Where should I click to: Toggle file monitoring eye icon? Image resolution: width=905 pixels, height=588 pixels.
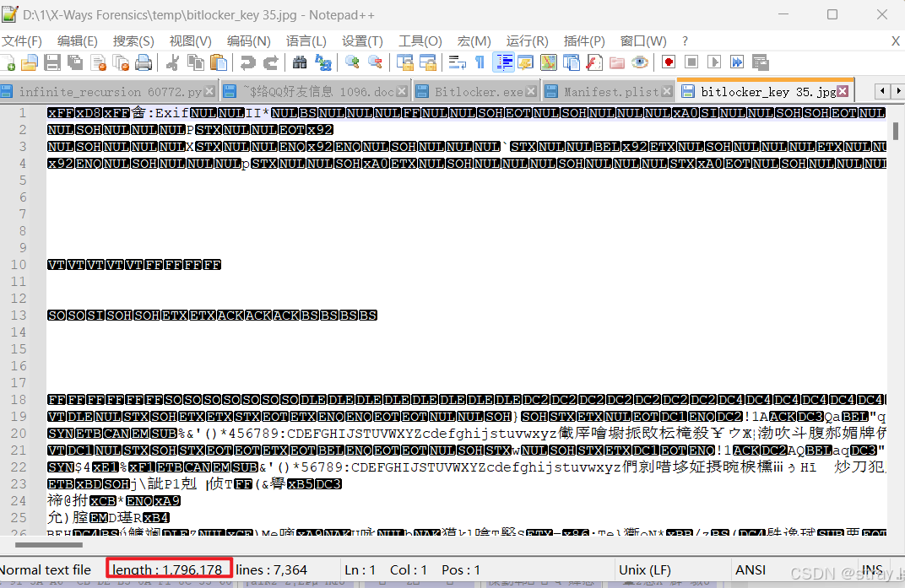[x=640, y=62]
